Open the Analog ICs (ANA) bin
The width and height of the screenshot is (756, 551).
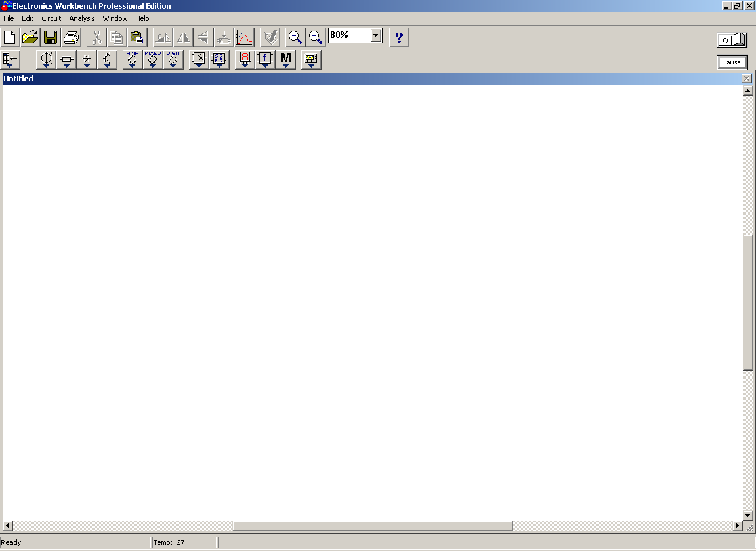pyautogui.click(x=133, y=59)
